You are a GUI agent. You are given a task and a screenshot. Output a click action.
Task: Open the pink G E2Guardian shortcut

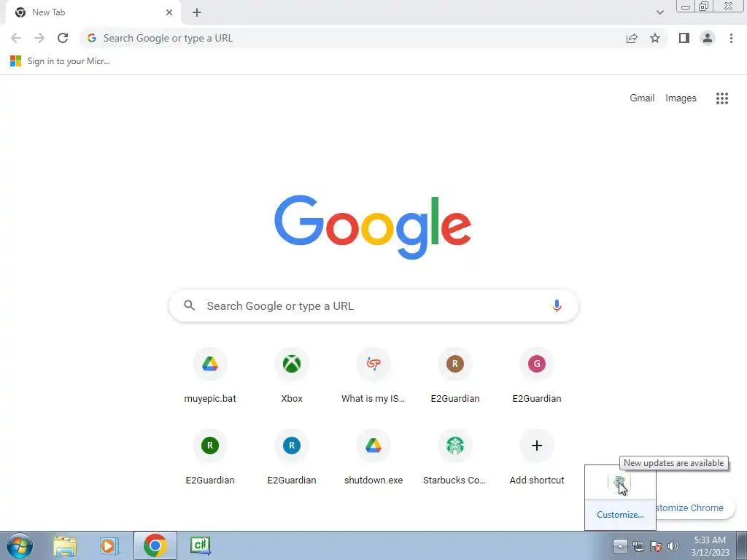[x=537, y=376]
